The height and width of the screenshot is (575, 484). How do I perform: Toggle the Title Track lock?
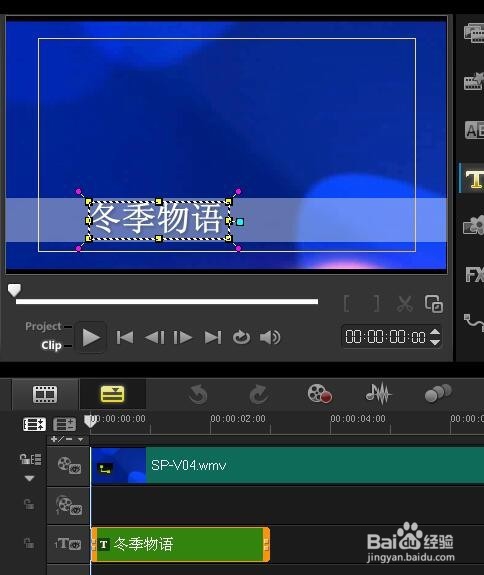click(29, 543)
